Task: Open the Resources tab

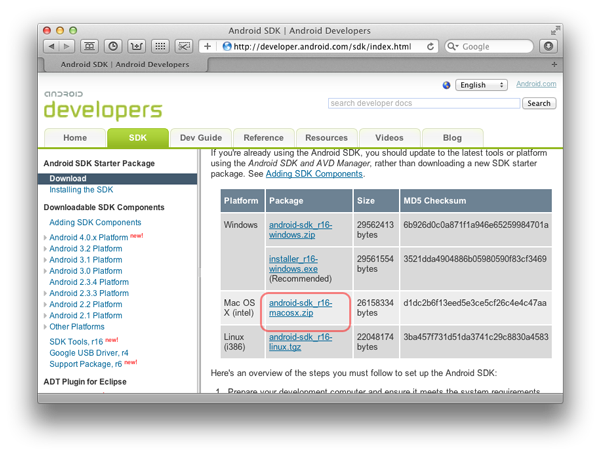Action: tap(326, 138)
